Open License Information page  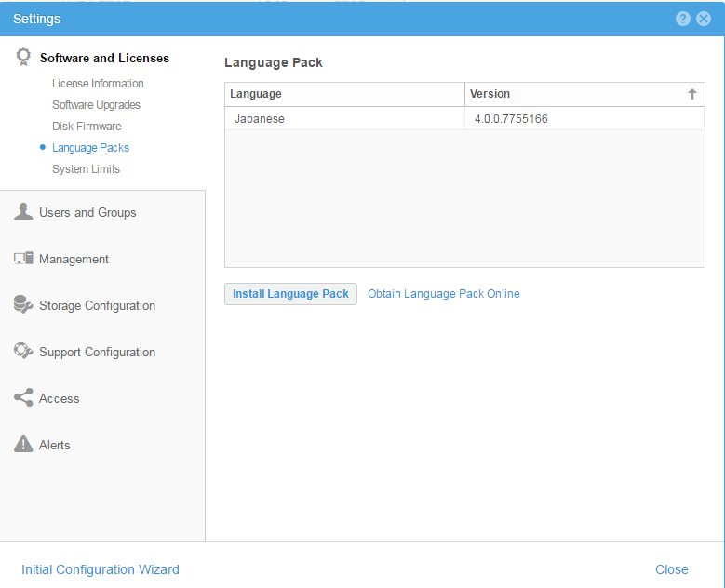(98, 84)
